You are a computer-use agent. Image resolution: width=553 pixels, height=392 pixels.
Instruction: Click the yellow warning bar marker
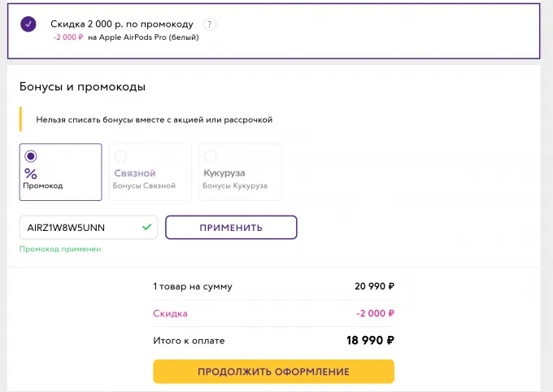[x=20, y=119]
